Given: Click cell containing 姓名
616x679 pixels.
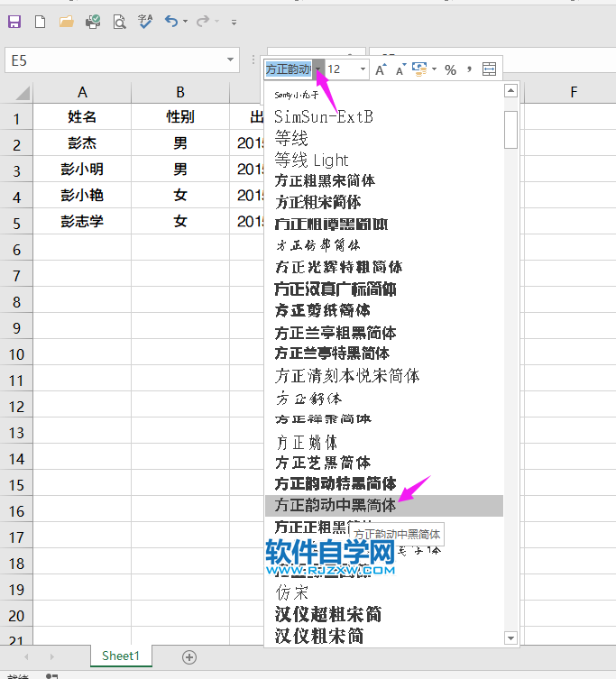Looking at the screenshot, I should [x=82, y=117].
